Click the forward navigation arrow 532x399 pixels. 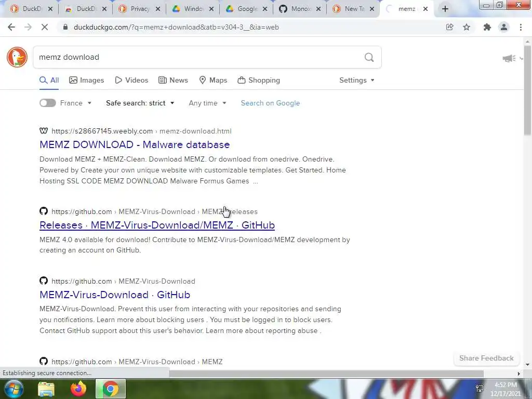(28, 27)
